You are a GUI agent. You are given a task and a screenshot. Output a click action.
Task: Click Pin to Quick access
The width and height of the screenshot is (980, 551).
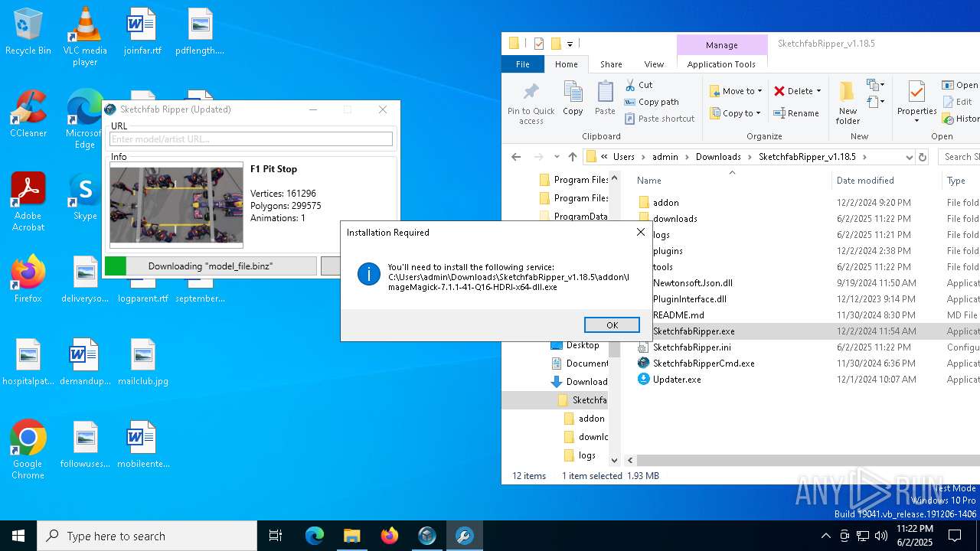tap(531, 103)
